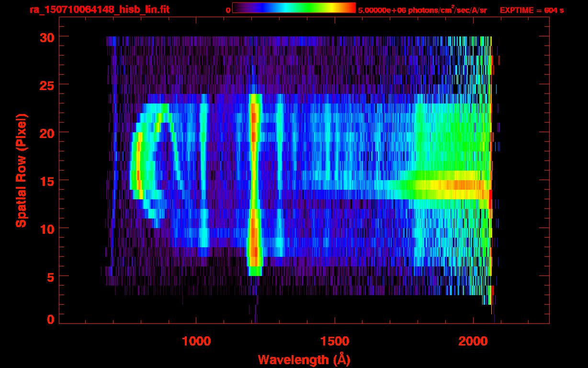
Task: Click the bright vertical emission line near 1216 Å
Action: (254, 182)
